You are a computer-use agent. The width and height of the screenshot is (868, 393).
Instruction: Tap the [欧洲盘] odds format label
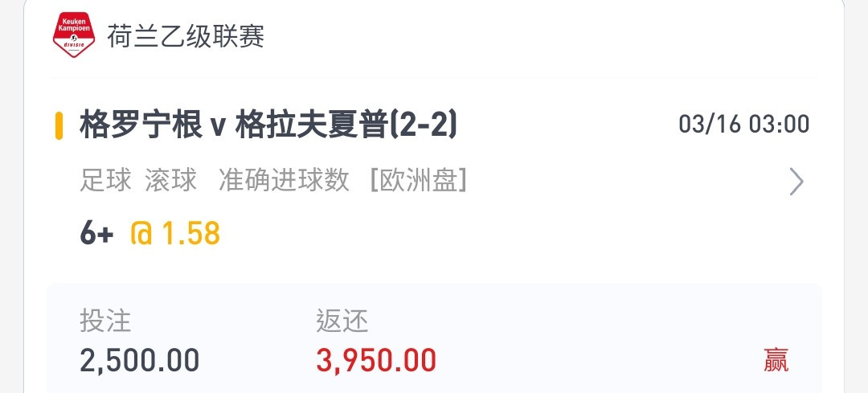coord(418,181)
